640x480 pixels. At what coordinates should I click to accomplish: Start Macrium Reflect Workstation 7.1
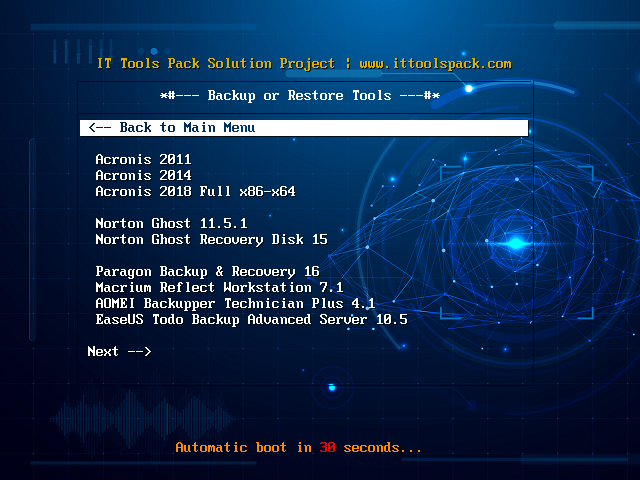(x=219, y=287)
